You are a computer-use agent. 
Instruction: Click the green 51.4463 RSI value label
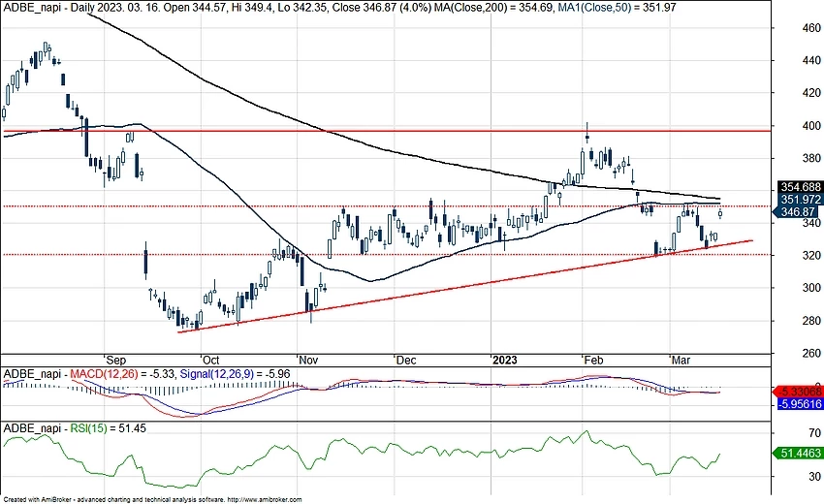coord(798,453)
